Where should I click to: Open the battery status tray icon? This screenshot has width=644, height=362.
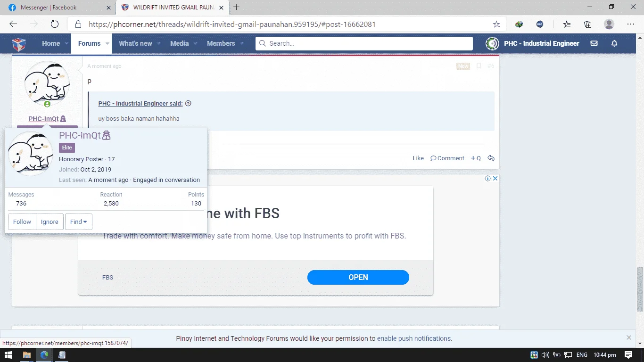point(557,355)
